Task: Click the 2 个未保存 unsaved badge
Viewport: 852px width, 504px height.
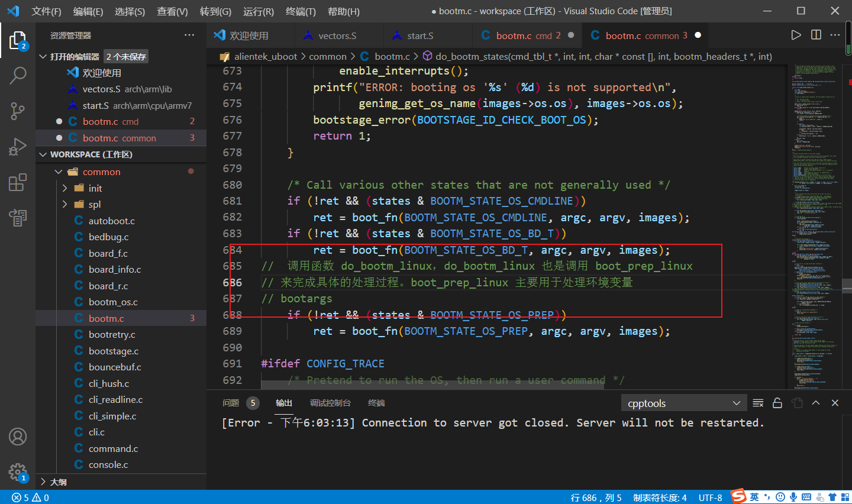Action: pyautogui.click(x=126, y=57)
